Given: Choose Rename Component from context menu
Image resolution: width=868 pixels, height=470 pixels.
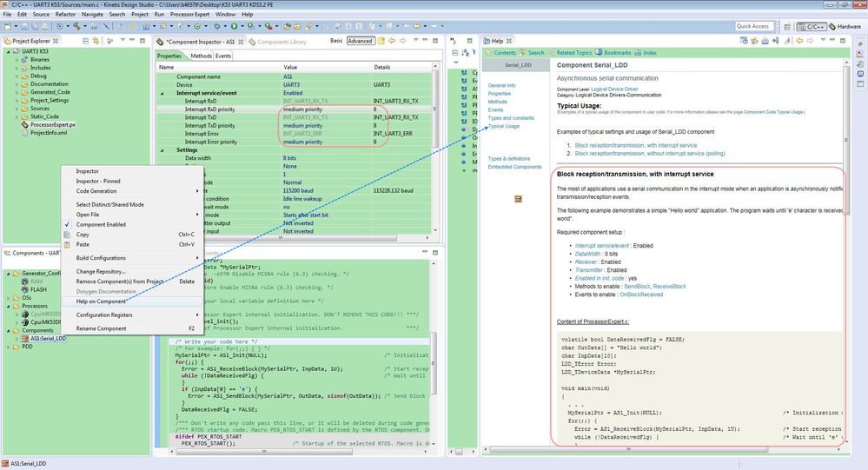Looking at the screenshot, I should click(132, 328).
